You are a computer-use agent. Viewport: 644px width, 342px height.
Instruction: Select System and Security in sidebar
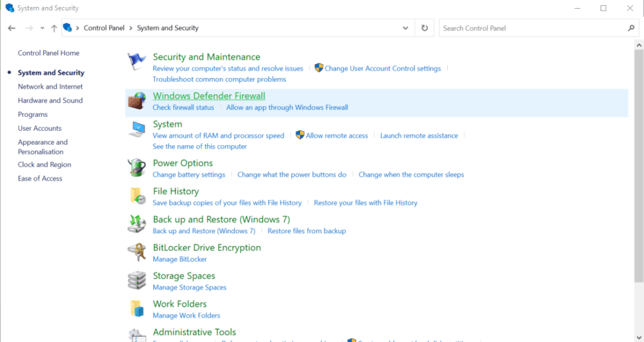[51, 73]
